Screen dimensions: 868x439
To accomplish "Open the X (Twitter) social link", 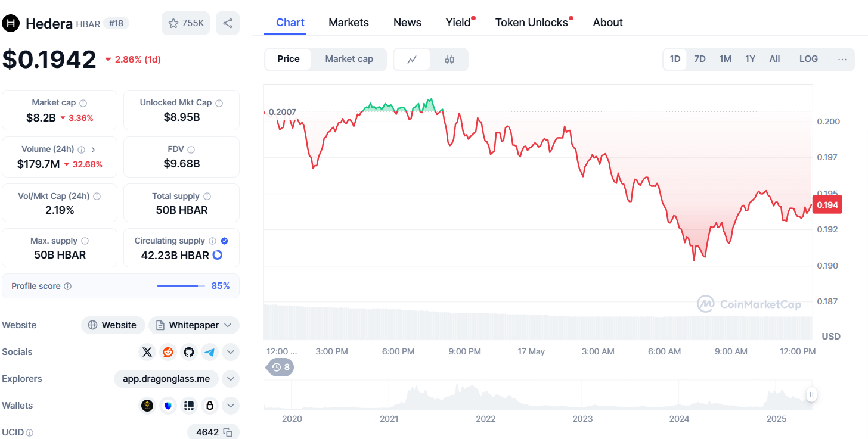I will (147, 352).
